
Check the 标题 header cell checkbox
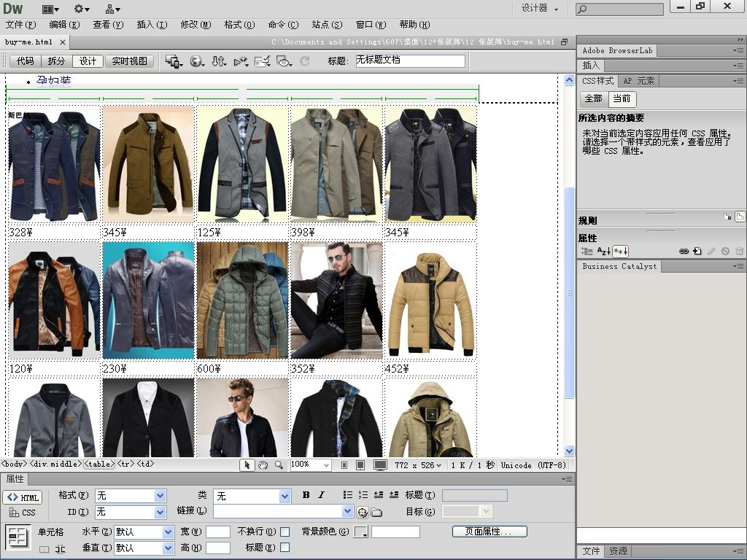click(x=285, y=547)
